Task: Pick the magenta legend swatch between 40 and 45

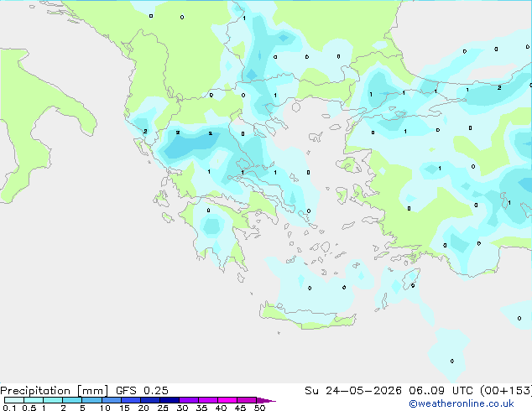Action: [x=227, y=400]
